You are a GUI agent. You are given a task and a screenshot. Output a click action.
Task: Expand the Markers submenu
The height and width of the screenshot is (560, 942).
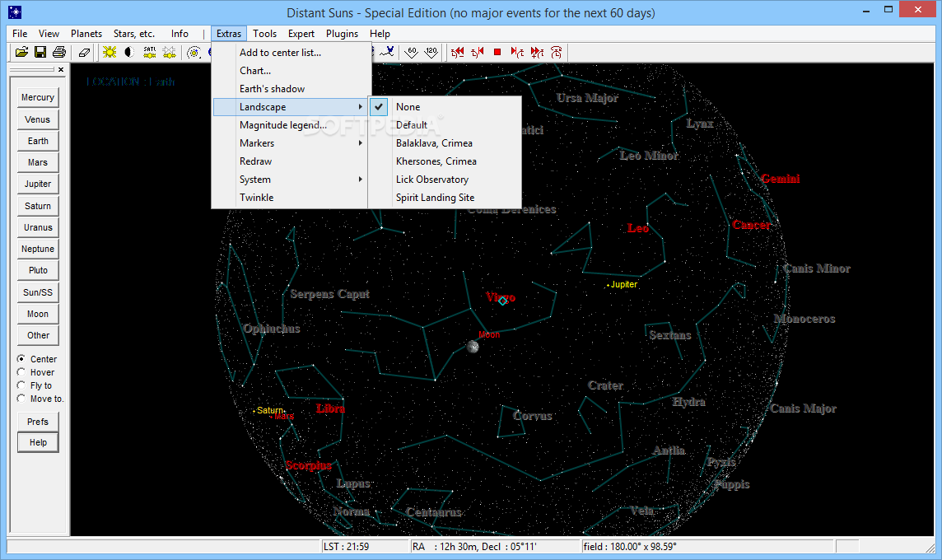pos(290,143)
